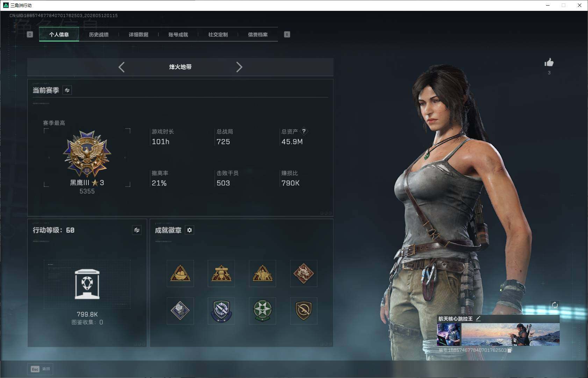The image size is (588, 378).
Task: Select the triangle badge with soldiers
Action: click(x=263, y=274)
